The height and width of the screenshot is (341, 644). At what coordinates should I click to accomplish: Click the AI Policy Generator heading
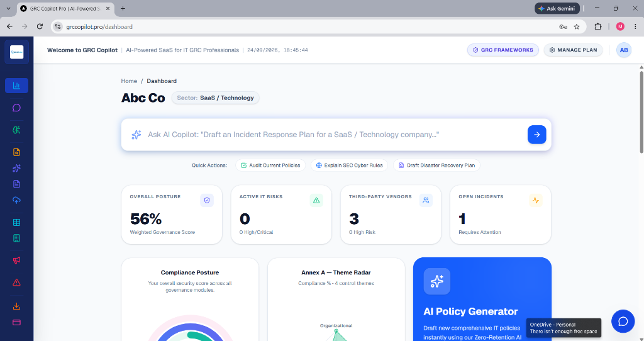pyautogui.click(x=470, y=311)
